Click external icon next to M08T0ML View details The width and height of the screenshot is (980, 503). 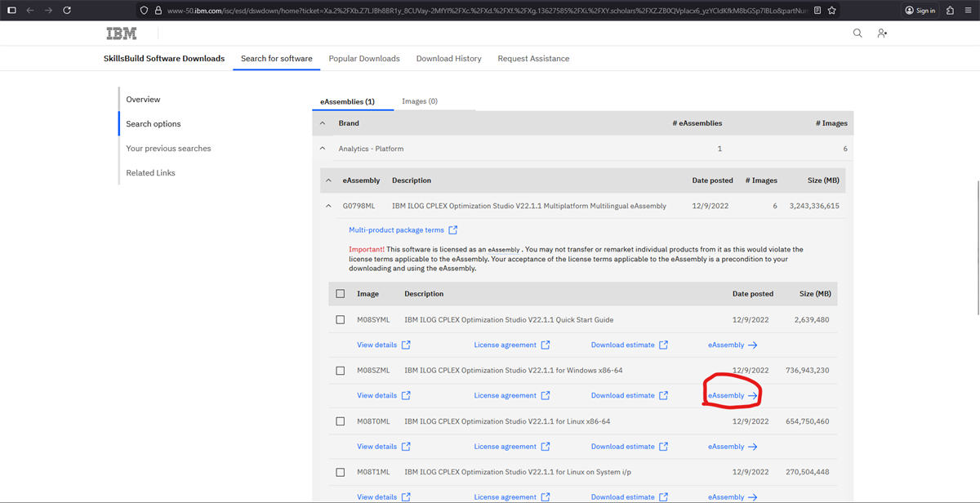[406, 447]
